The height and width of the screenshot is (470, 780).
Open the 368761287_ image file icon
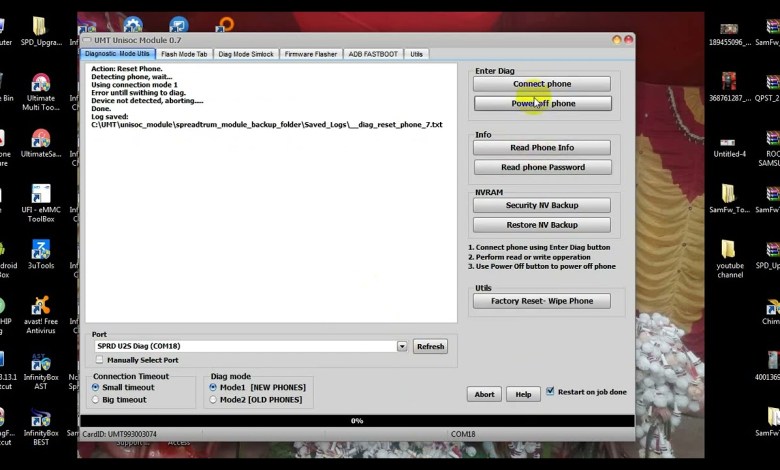pyautogui.click(x=729, y=87)
